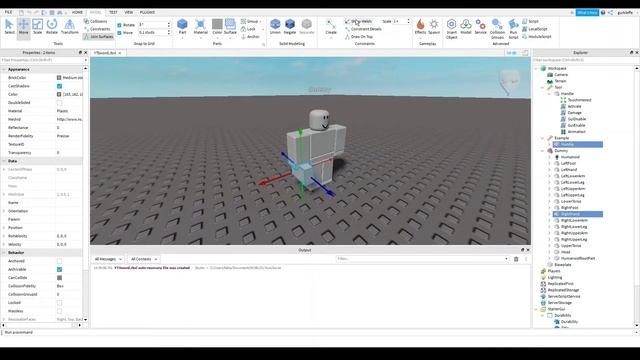Screen dimensions: 640x360
Task: Check the Locked property
Action: [x=60, y=303]
